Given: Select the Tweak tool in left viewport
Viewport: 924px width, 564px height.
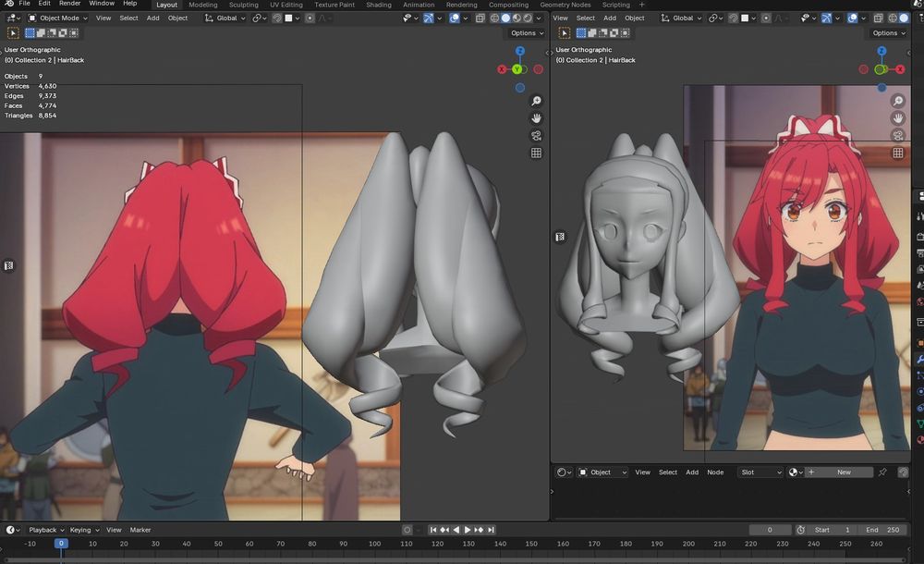Looking at the screenshot, I should point(13,33).
